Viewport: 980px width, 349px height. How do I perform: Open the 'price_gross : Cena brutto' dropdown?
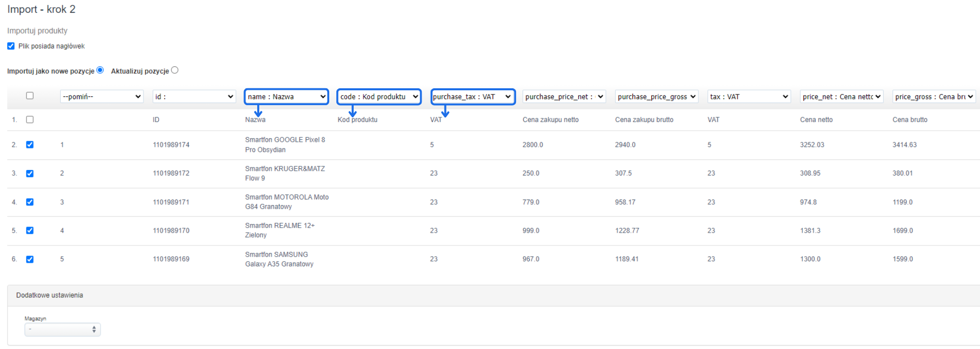(x=934, y=96)
